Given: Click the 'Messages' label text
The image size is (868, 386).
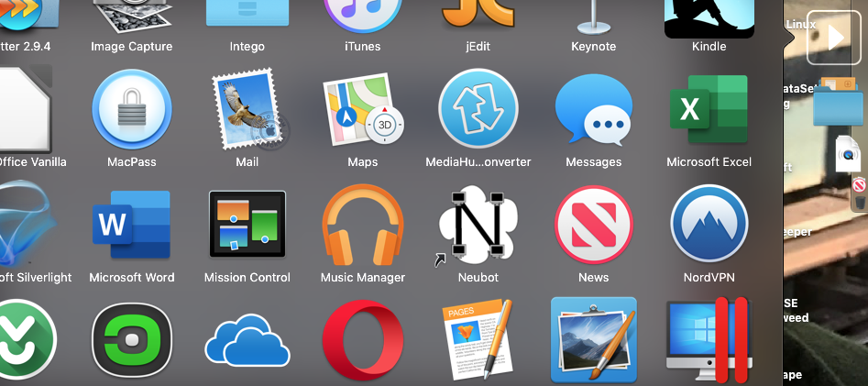Looking at the screenshot, I should 593,162.
